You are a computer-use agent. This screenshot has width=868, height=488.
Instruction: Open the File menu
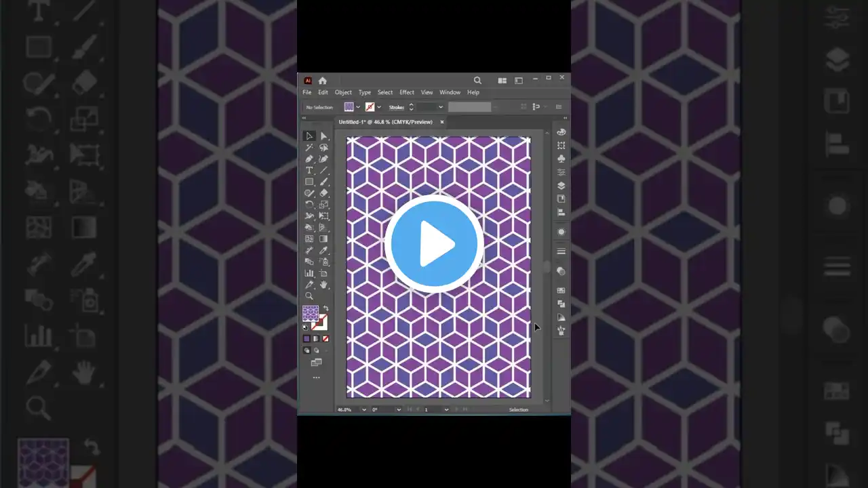pos(307,92)
